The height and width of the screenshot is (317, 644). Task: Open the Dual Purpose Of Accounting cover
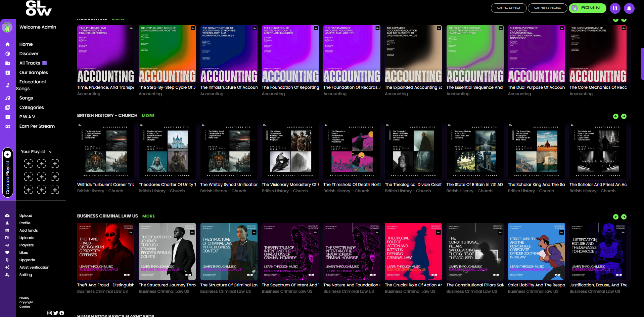pyautogui.click(x=537, y=54)
